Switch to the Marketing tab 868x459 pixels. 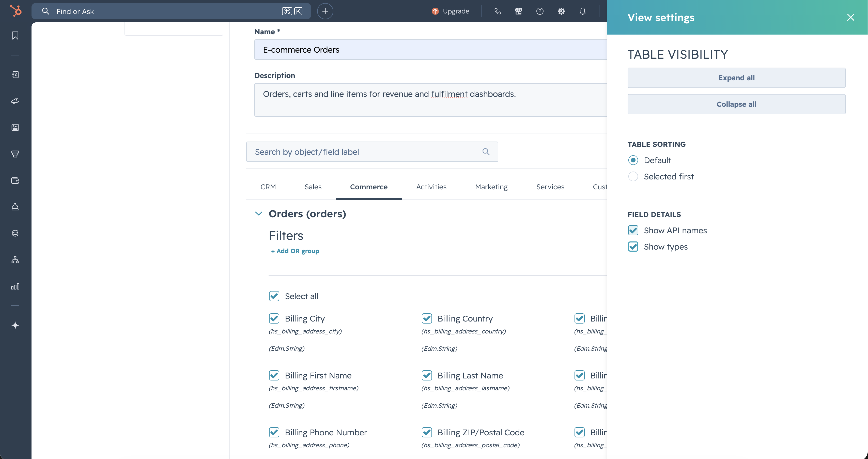(491, 187)
